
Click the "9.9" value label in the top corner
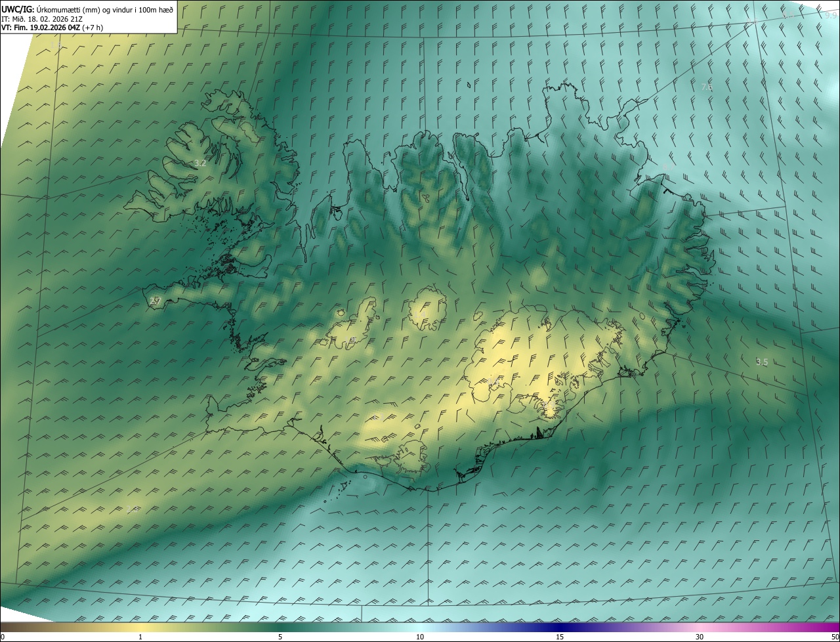tap(831, 14)
